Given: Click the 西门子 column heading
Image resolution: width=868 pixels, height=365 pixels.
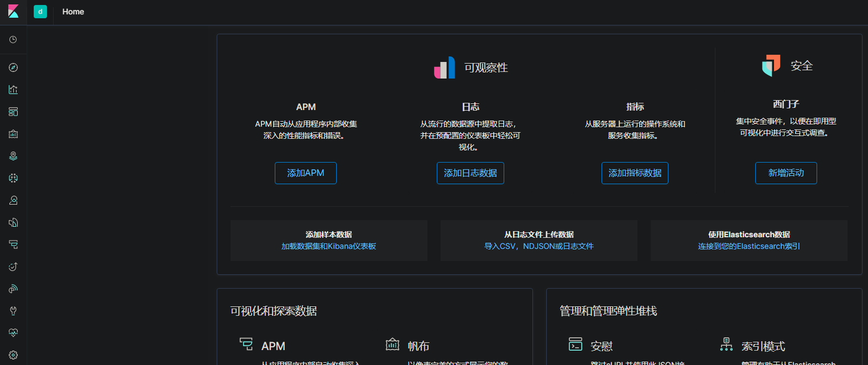Looking at the screenshot, I should [786, 104].
